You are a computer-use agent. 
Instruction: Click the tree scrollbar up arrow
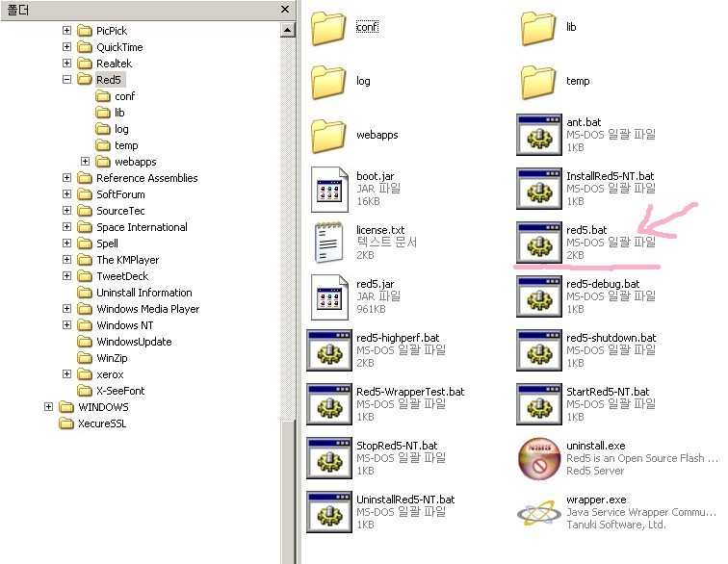click(287, 30)
